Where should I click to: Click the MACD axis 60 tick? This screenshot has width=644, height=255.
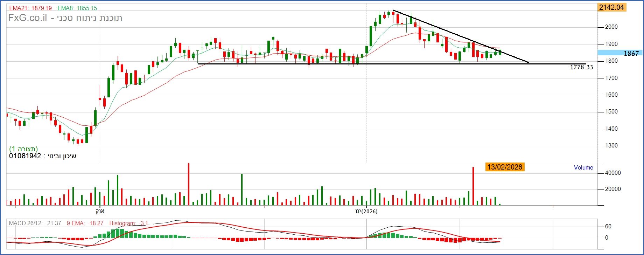[x=608, y=227]
